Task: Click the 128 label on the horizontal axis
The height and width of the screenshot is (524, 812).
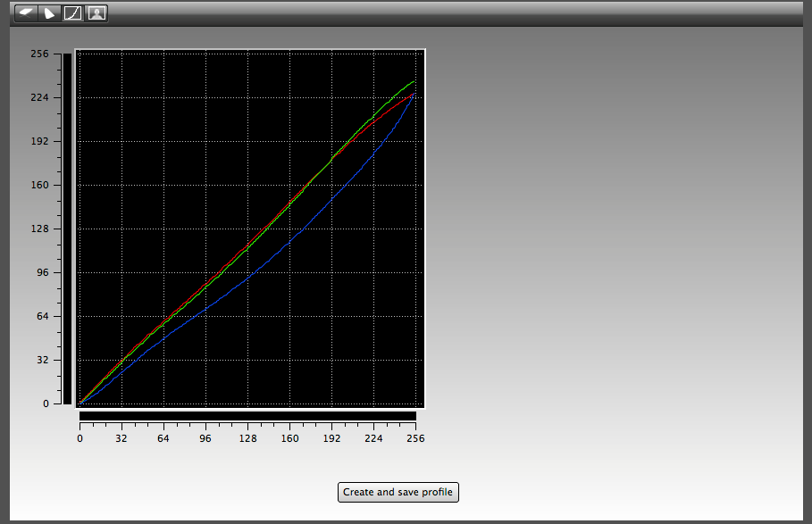Action: [x=247, y=438]
